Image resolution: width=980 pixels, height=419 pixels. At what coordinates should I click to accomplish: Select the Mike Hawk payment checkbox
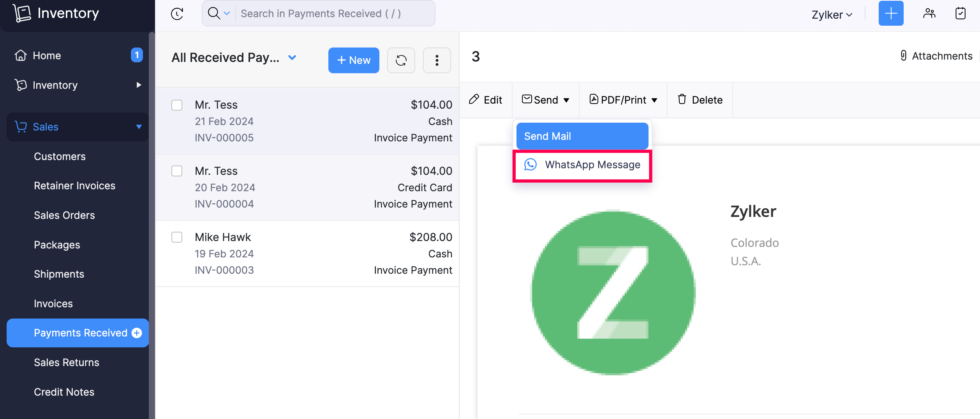[177, 238]
